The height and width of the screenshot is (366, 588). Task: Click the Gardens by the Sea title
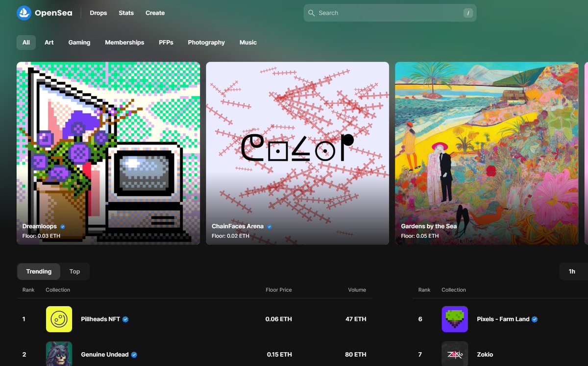[x=429, y=226]
